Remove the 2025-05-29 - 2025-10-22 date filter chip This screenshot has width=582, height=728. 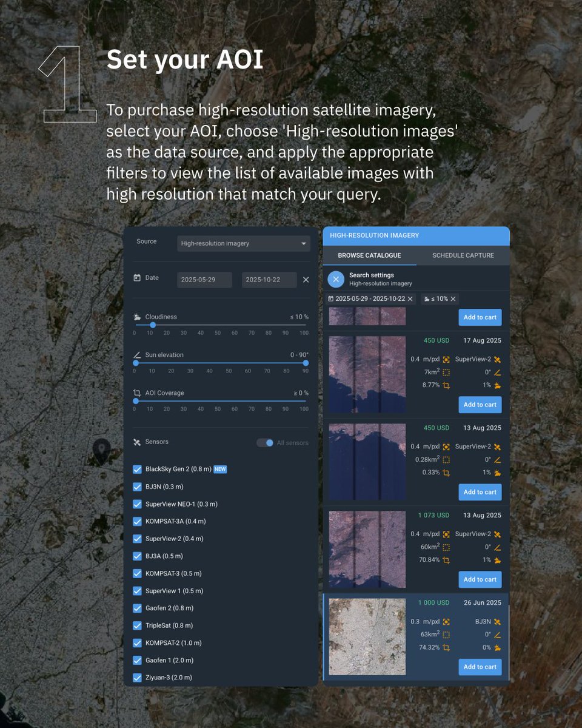click(410, 299)
